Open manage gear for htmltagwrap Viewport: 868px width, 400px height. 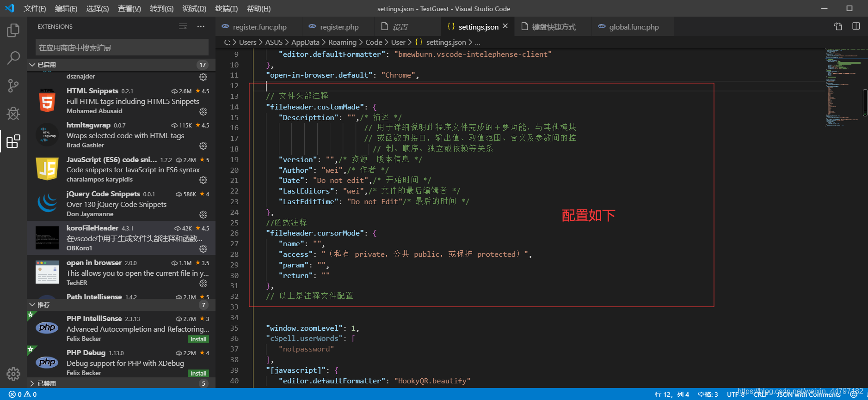tap(203, 145)
